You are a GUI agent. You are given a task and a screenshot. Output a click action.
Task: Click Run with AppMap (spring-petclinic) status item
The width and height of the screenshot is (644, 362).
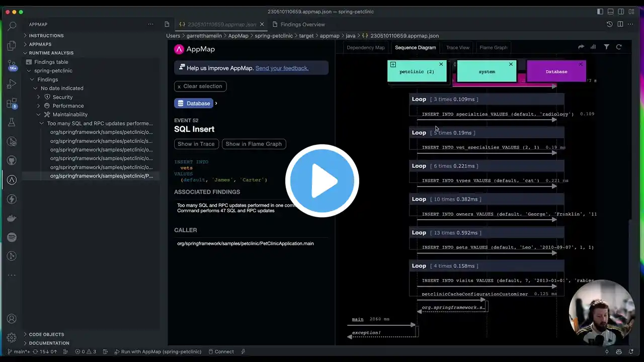click(x=157, y=351)
